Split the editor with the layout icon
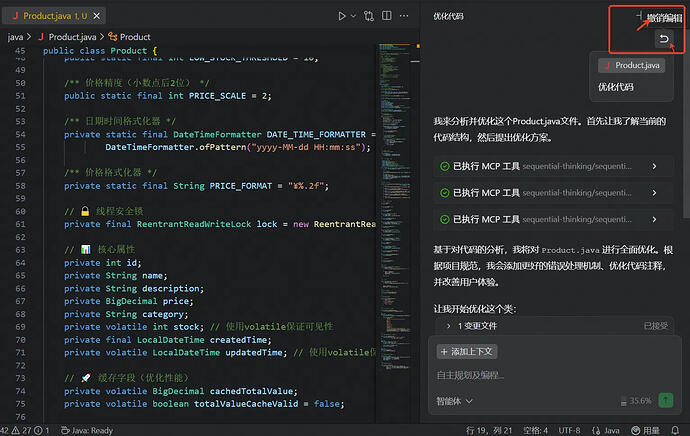The width and height of the screenshot is (690, 436). (389, 16)
